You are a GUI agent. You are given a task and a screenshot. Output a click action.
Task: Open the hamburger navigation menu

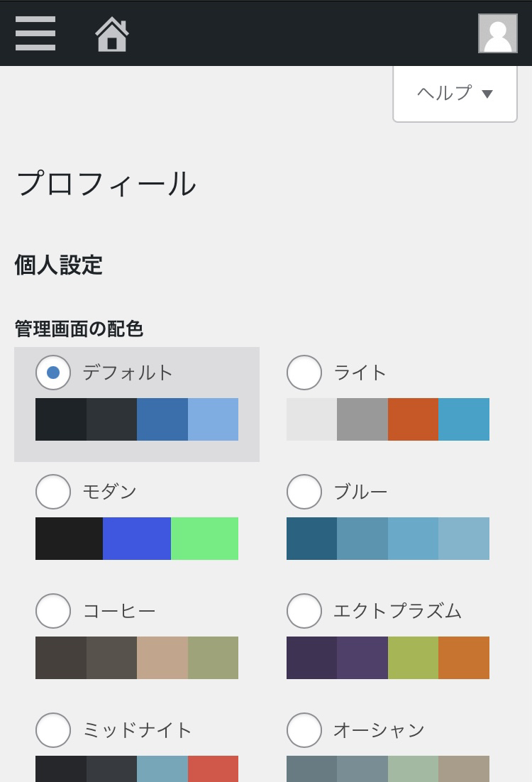(35, 33)
